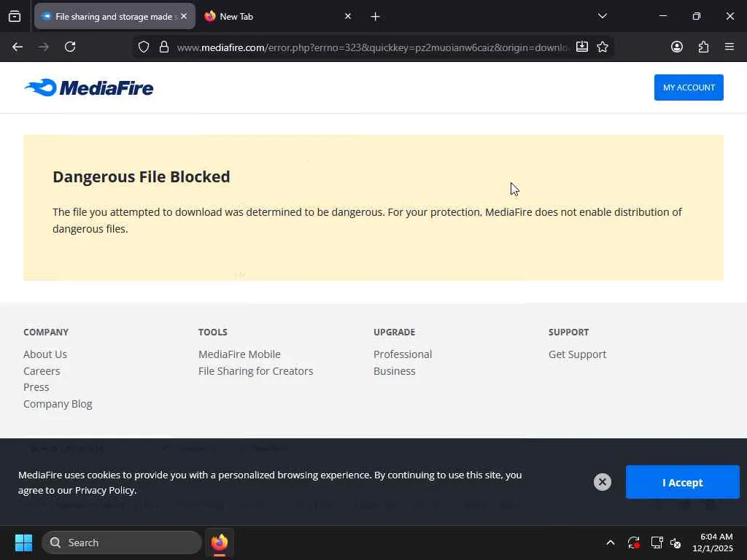Open the Professional upgrade link
The height and width of the screenshot is (560, 747).
click(x=403, y=354)
